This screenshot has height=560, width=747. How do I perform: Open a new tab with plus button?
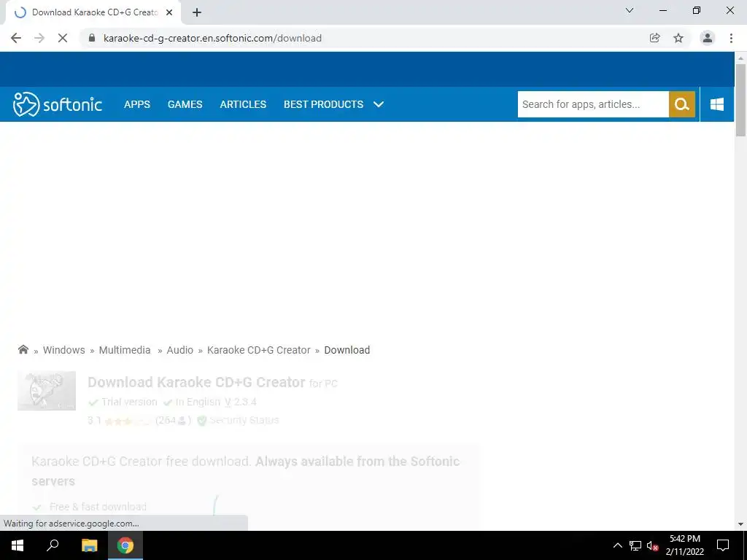[x=197, y=12]
